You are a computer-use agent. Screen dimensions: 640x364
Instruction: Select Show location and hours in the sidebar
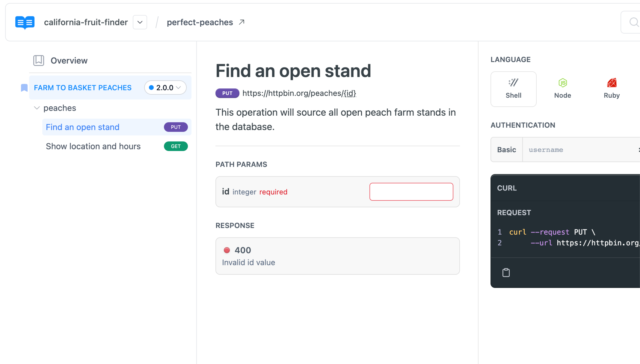coord(93,146)
